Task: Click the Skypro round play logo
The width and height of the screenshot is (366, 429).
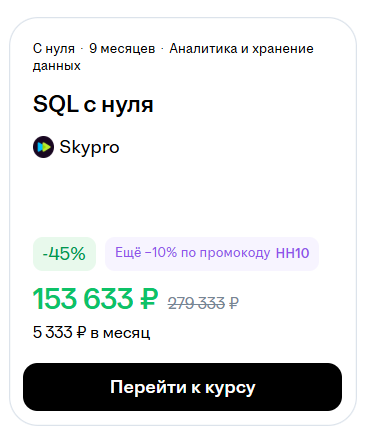Action: (x=43, y=147)
